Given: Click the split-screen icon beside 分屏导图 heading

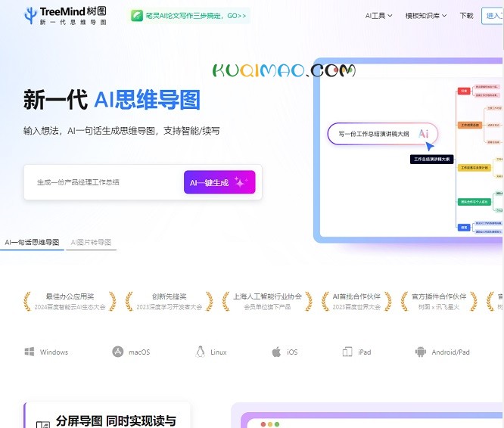Looking at the screenshot, I should click(x=43, y=424).
